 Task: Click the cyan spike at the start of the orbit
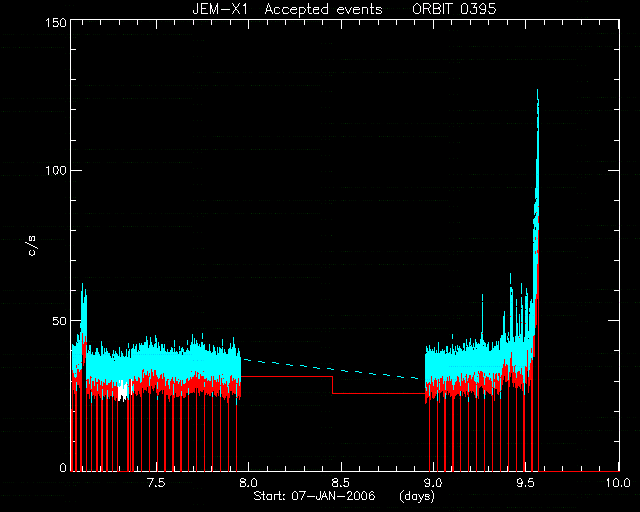click(x=83, y=302)
